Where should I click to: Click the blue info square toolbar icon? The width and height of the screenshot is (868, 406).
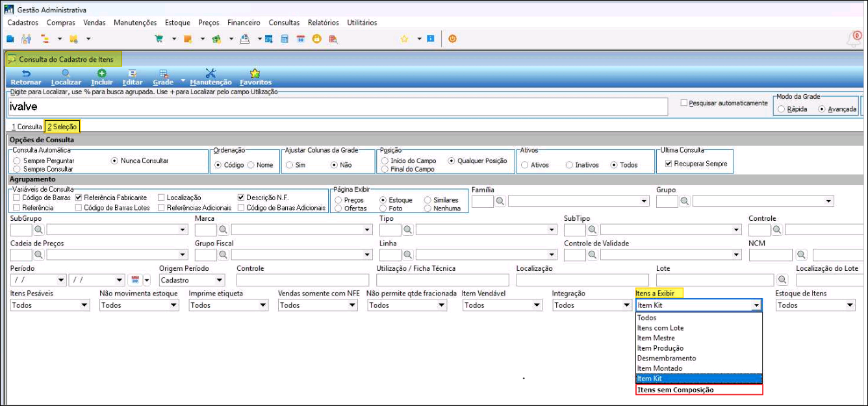(x=430, y=39)
